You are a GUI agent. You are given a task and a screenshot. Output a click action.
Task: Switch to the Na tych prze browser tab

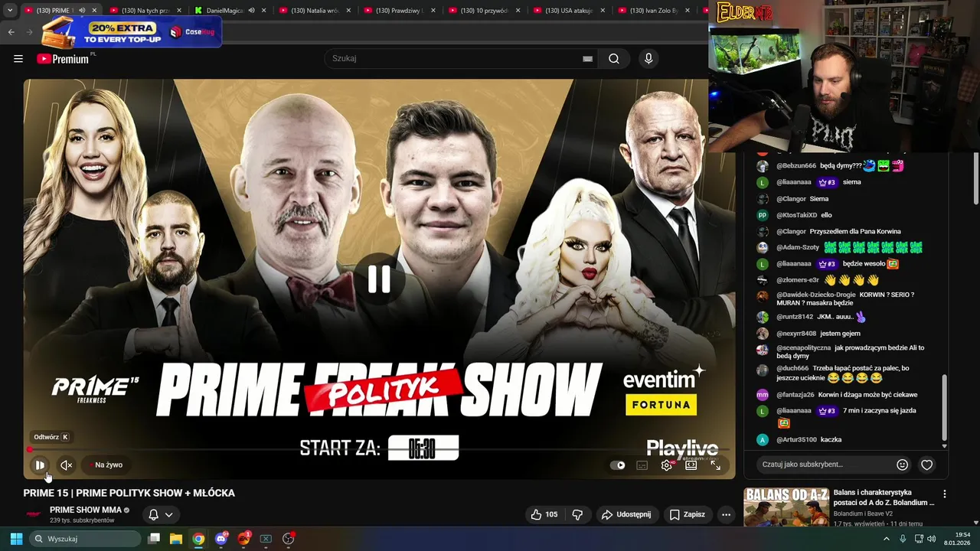(x=145, y=11)
